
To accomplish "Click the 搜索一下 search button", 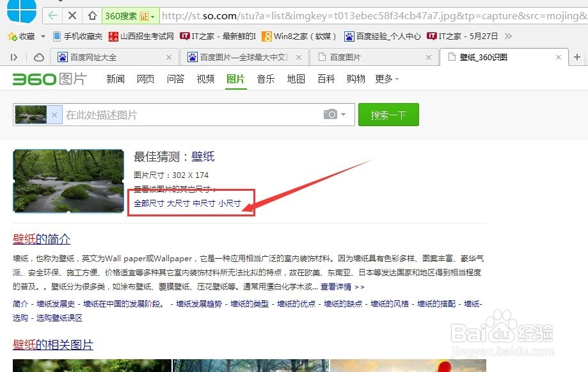I will tap(388, 115).
